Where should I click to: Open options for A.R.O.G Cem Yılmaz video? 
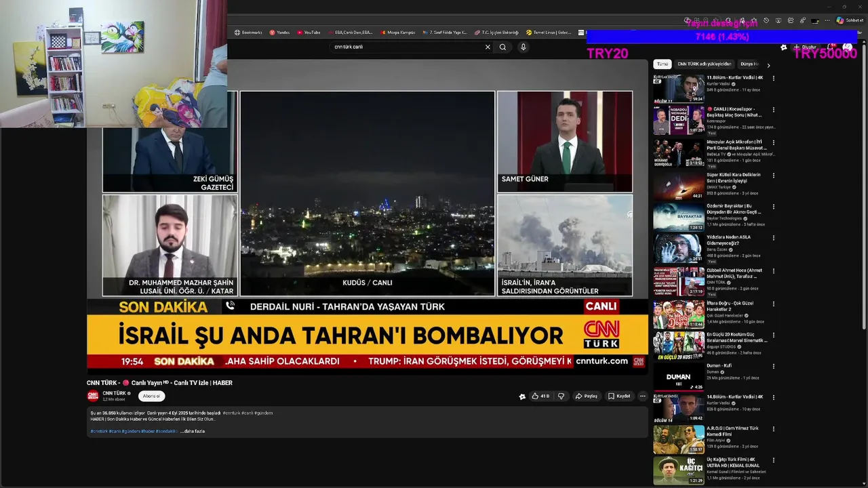774,429
